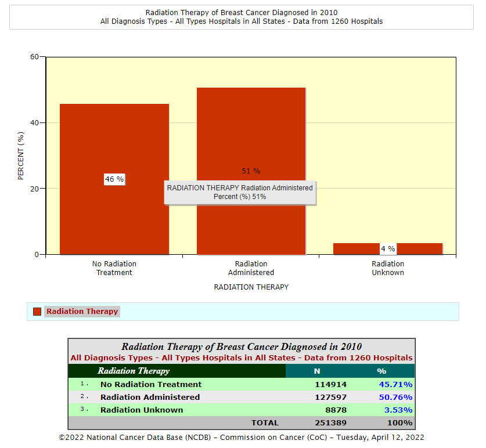Open the 50.76% percentage link

pyautogui.click(x=395, y=397)
